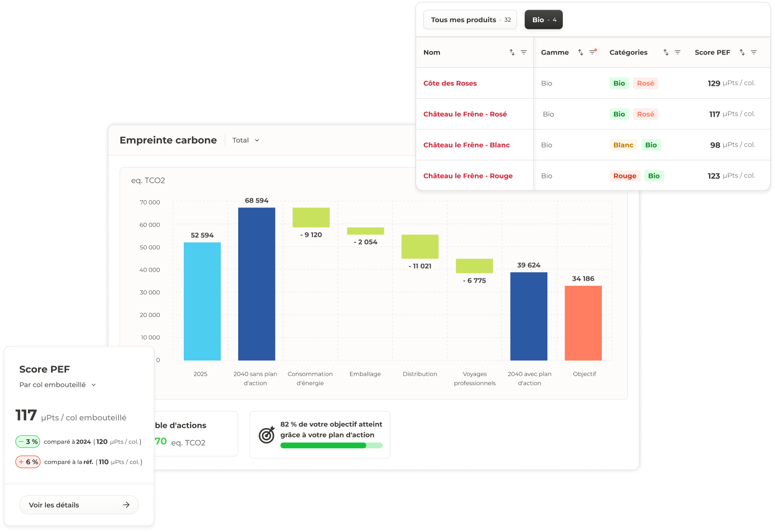The image size is (775, 532).
Task: Click the Rosé tag on Côte des Roses
Action: [645, 83]
